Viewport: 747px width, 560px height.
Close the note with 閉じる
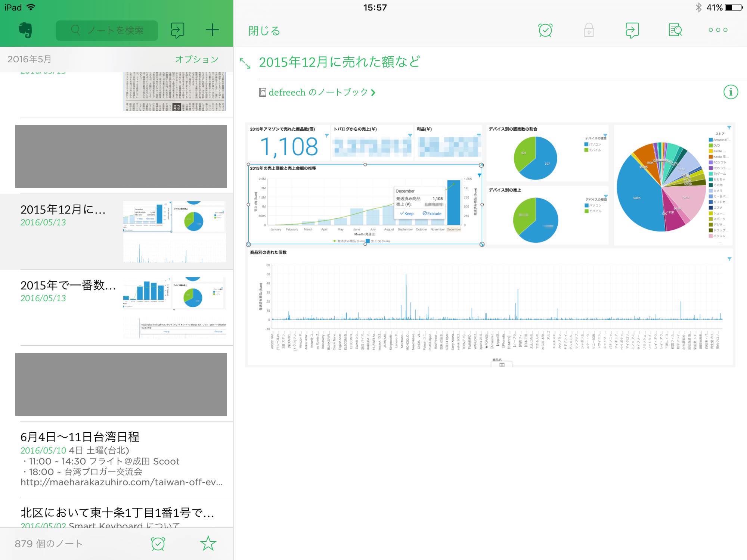coord(264,31)
